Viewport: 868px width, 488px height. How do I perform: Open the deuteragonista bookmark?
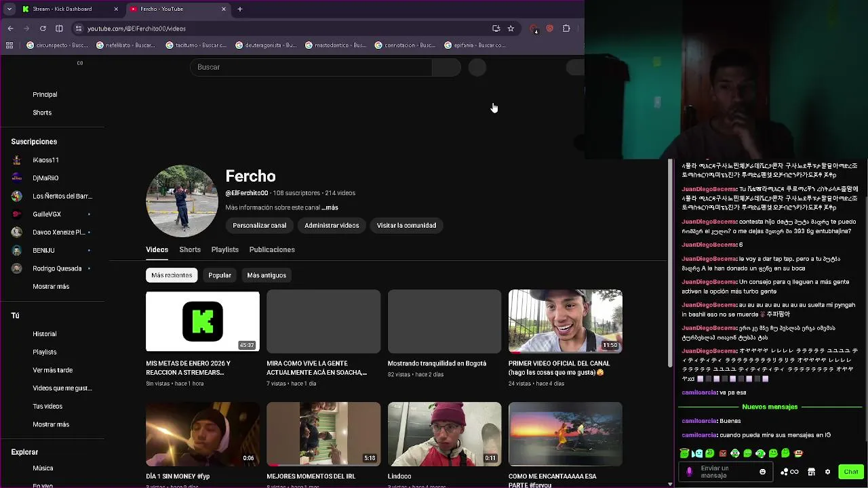(x=266, y=45)
